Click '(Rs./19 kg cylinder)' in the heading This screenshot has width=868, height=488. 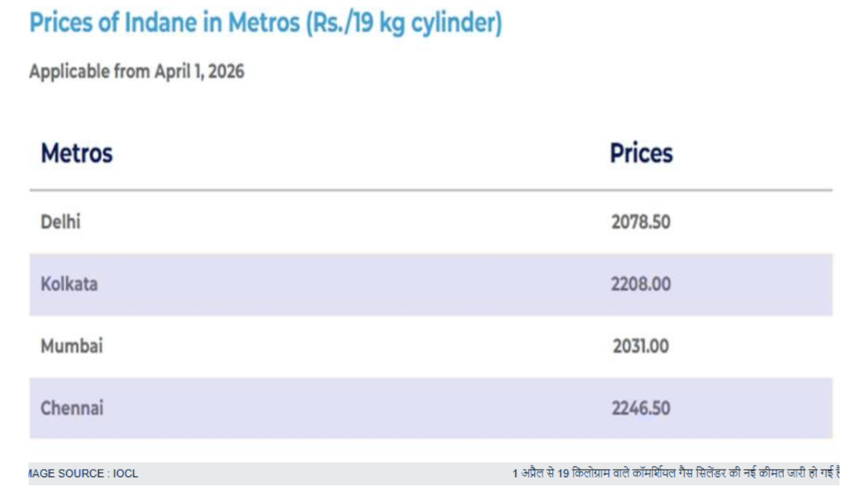click(x=404, y=24)
